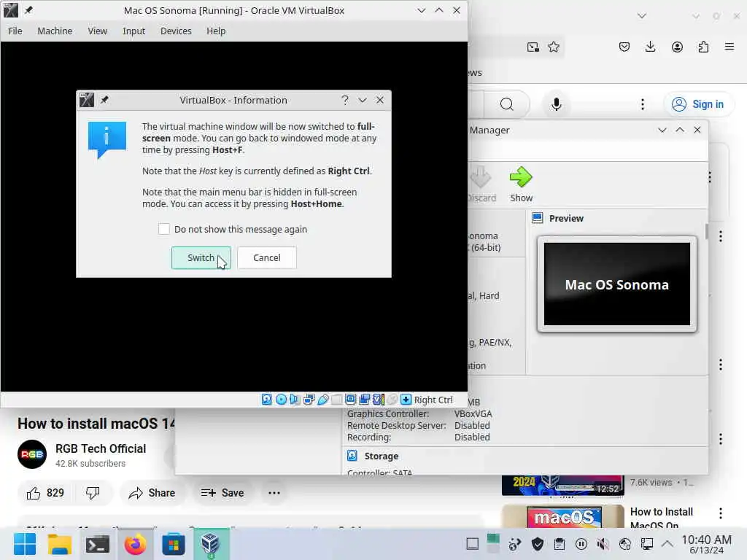Open options for "How to Install MacOS" video

(720, 513)
